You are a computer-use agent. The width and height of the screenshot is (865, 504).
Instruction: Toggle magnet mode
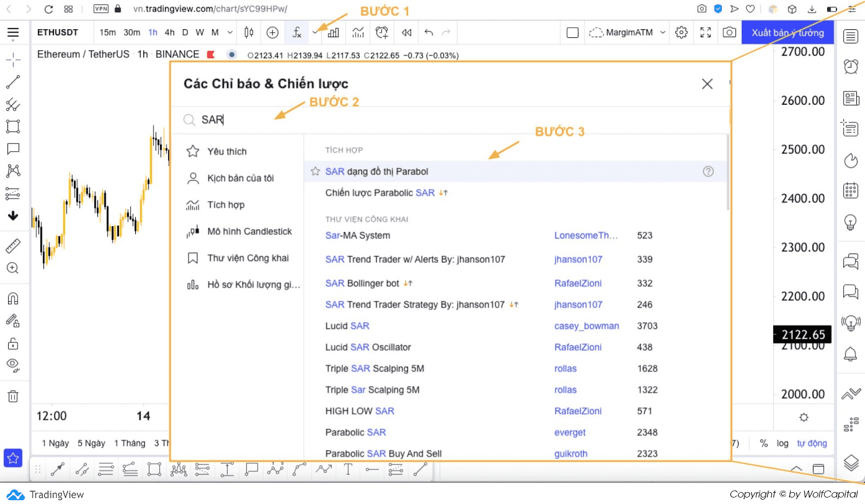click(13, 298)
